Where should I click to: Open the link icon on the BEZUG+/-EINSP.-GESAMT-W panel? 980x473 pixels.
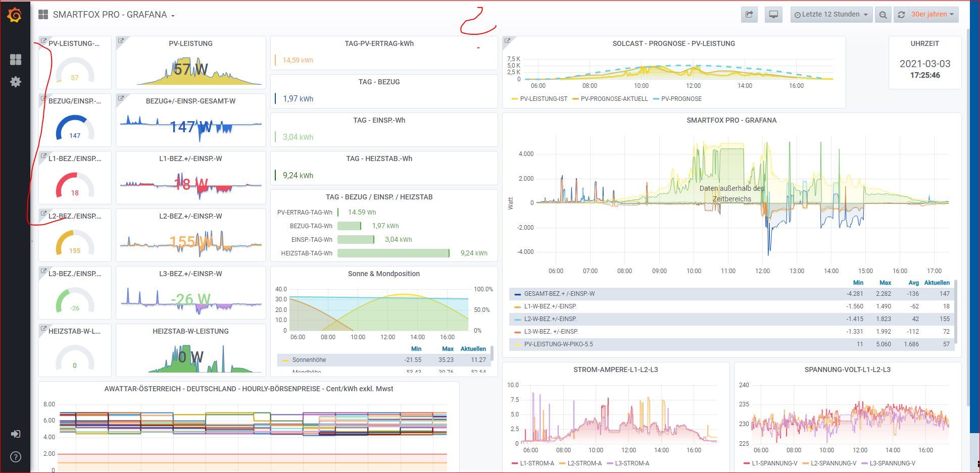click(121, 98)
